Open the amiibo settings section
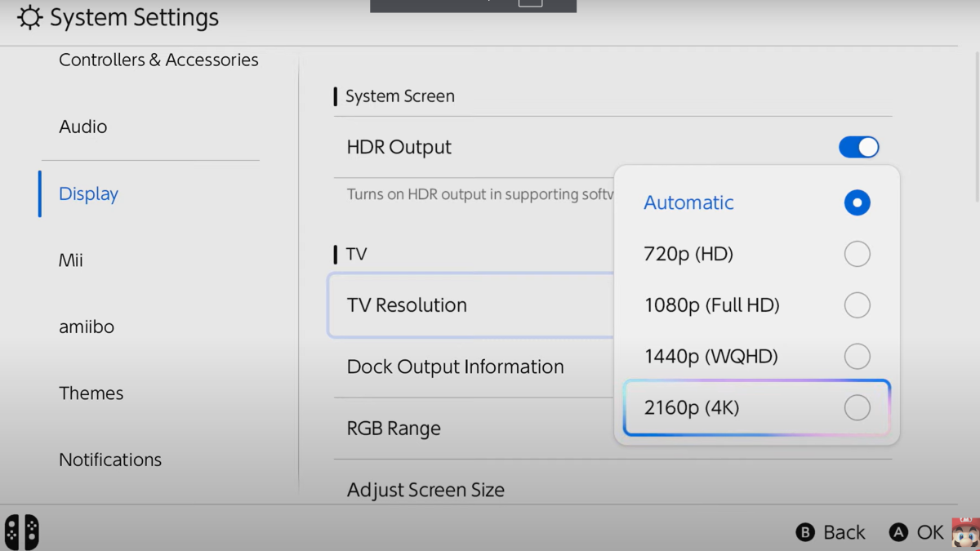 pos(87,327)
